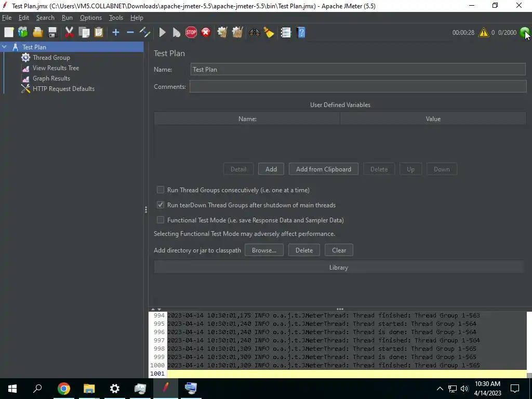Click the Toggle enable/disable icon

coord(145,33)
